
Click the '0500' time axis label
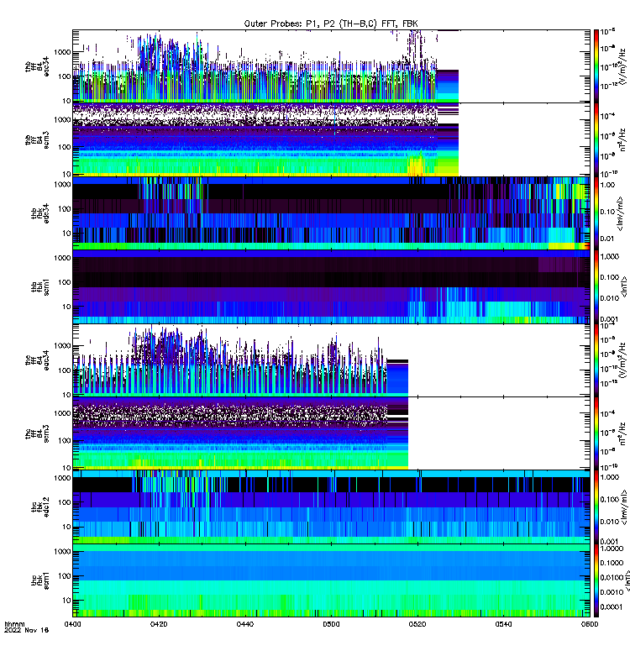[331, 624]
